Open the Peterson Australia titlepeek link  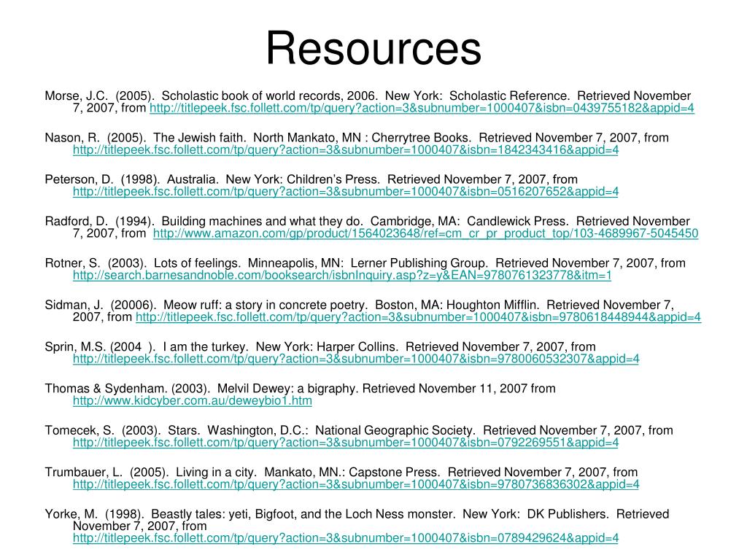click(x=345, y=192)
